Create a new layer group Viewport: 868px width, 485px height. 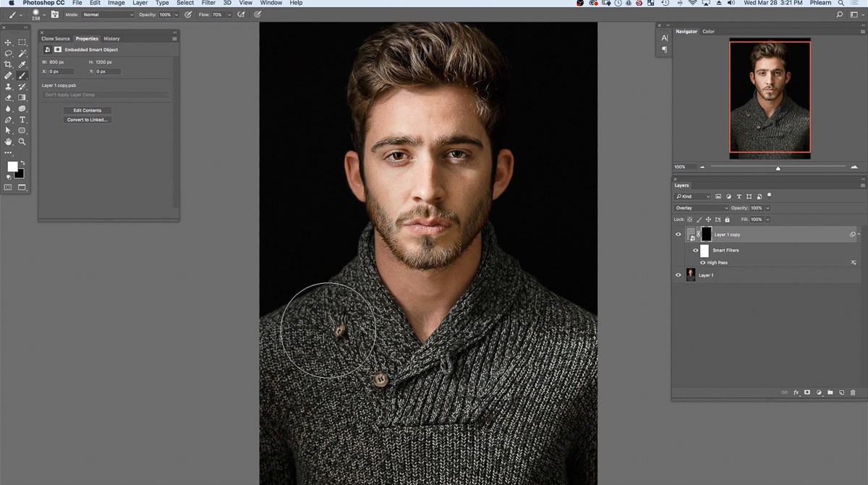pyautogui.click(x=830, y=392)
